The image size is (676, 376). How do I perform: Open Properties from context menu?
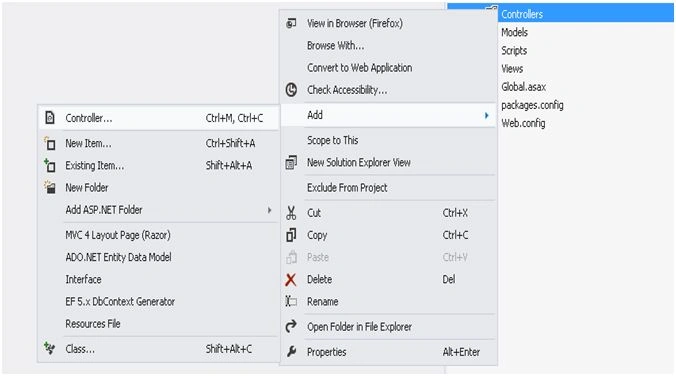pyautogui.click(x=388, y=352)
